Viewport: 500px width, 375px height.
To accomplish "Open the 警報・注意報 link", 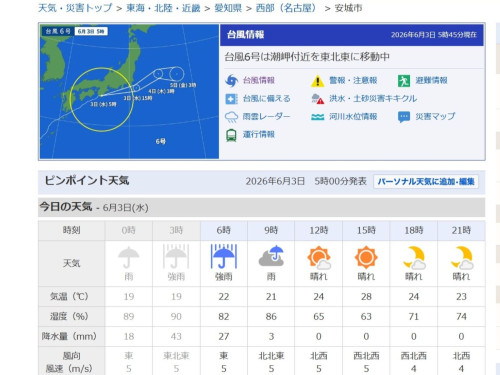I will click(353, 80).
